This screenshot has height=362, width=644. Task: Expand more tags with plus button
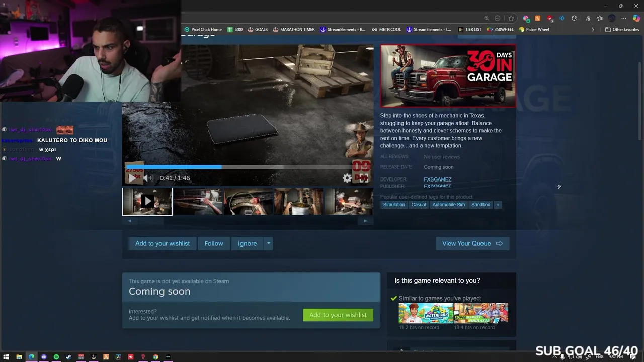(498, 205)
